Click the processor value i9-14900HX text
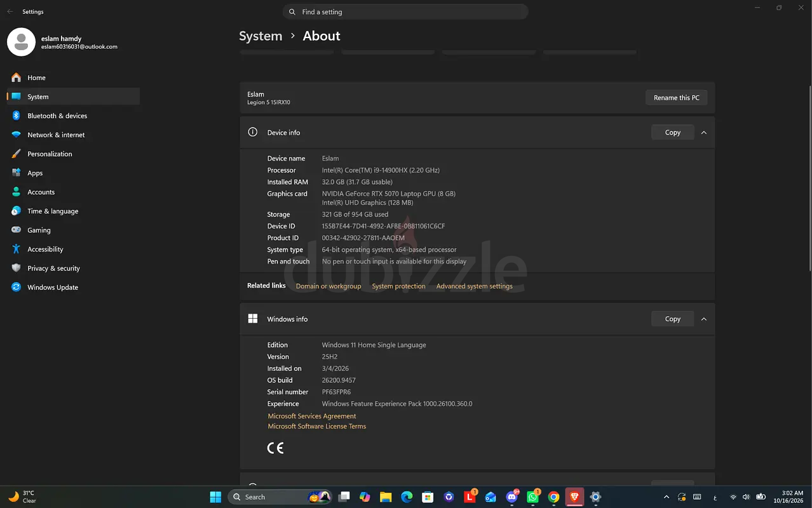 pyautogui.click(x=381, y=170)
